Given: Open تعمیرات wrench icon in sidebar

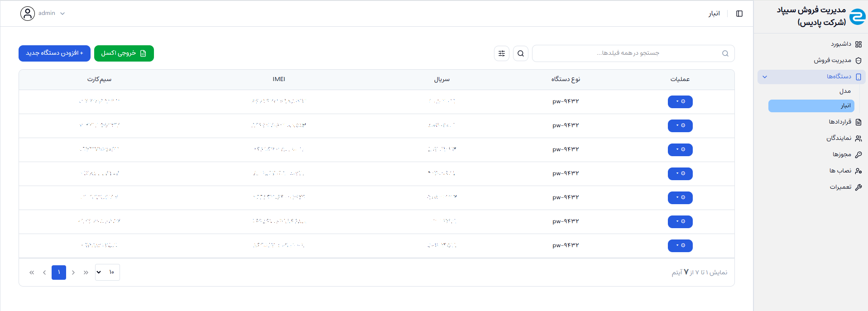Looking at the screenshot, I should click(858, 187).
